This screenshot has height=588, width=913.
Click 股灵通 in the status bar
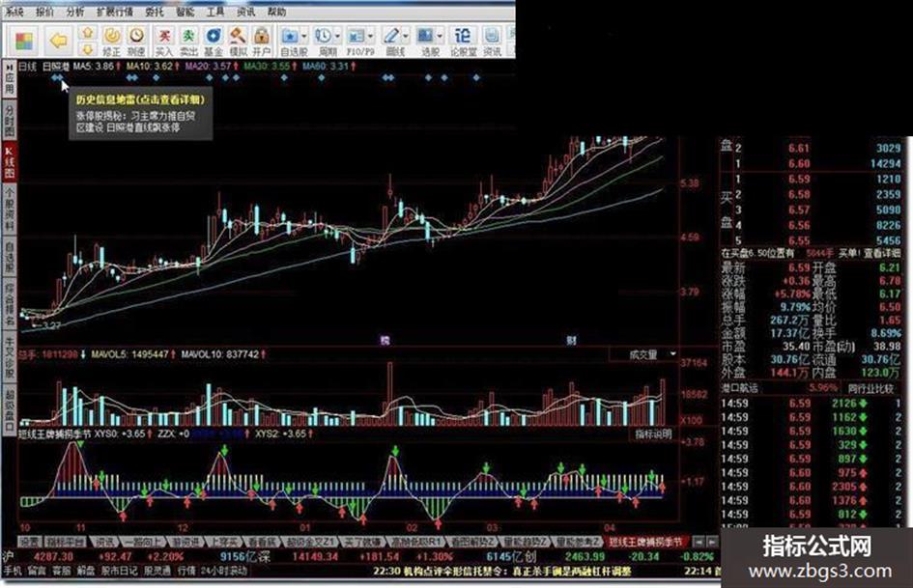click(157, 572)
